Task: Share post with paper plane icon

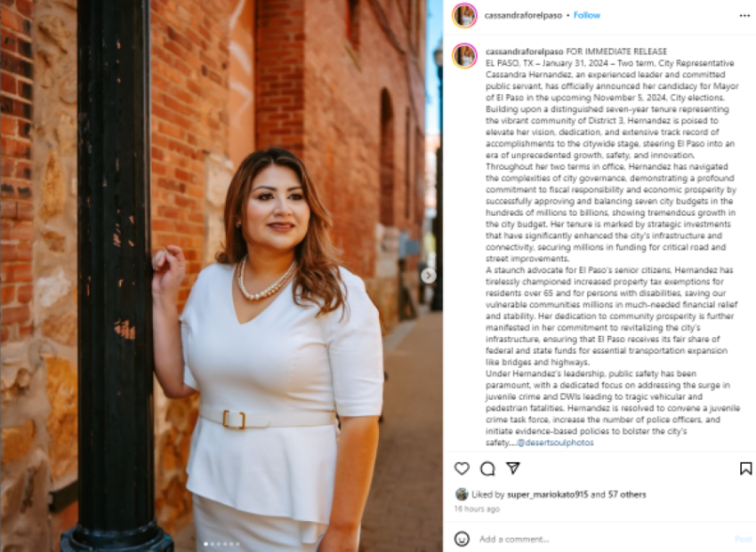Action: [513, 468]
